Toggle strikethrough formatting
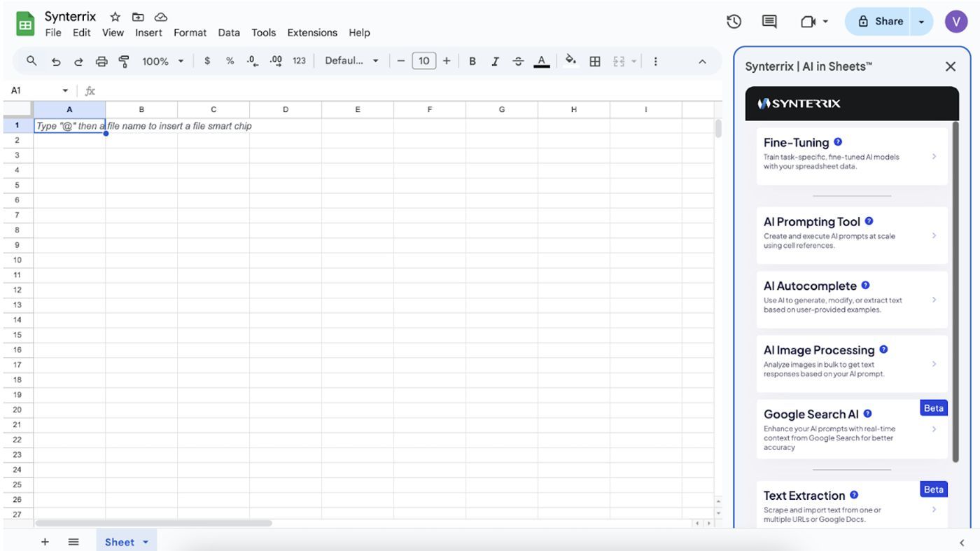Viewport: 980px width, 551px height. [x=518, y=62]
